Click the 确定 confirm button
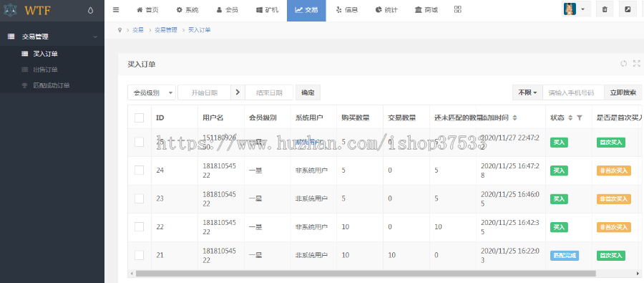 coord(308,92)
